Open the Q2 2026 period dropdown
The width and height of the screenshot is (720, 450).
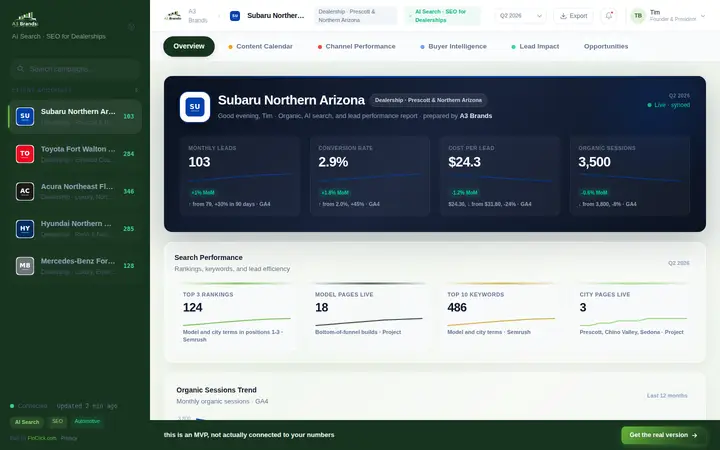[521, 16]
